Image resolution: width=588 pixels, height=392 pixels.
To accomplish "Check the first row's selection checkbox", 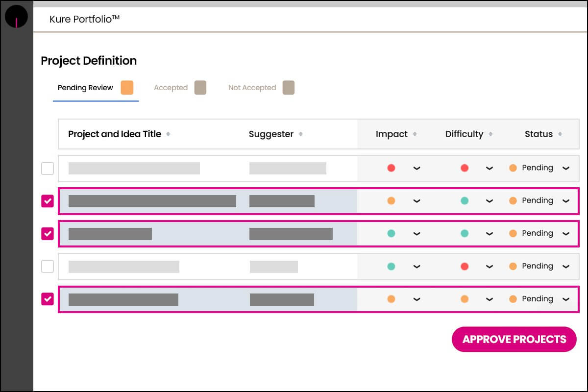I will click(x=48, y=168).
